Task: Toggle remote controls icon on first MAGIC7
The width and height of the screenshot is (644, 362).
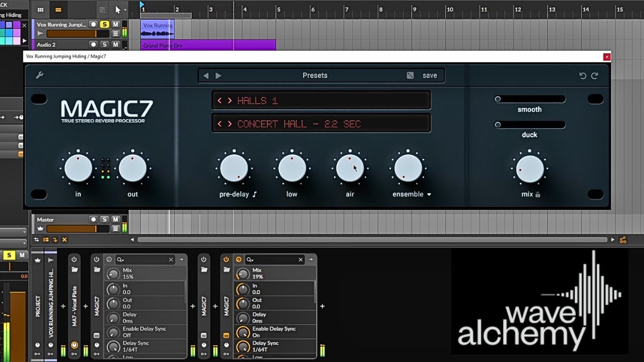Action: point(109,259)
